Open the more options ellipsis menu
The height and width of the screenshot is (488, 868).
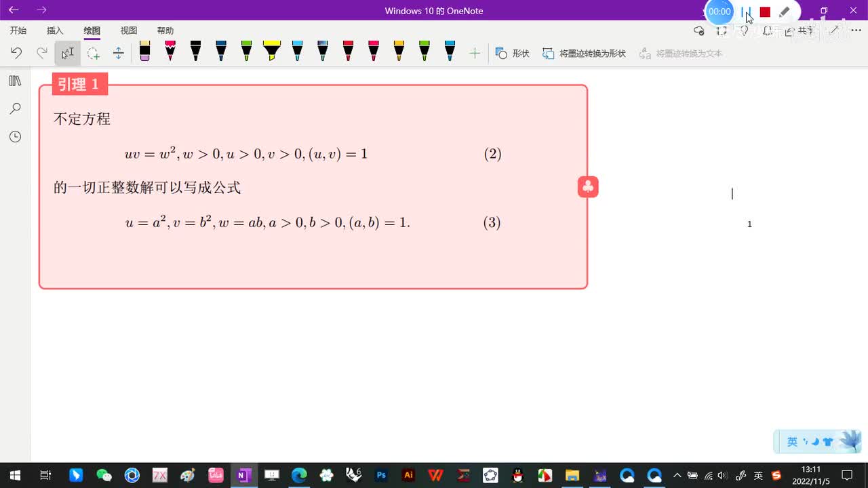(x=856, y=30)
